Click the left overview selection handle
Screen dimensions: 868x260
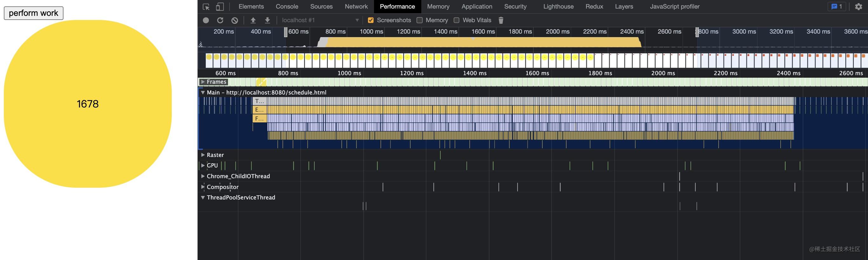point(286,32)
